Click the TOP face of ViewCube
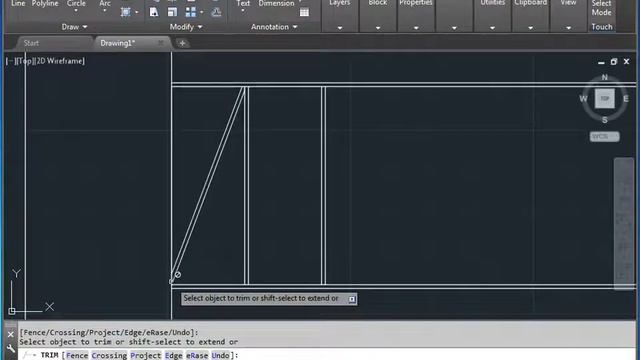 click(604, 98)
